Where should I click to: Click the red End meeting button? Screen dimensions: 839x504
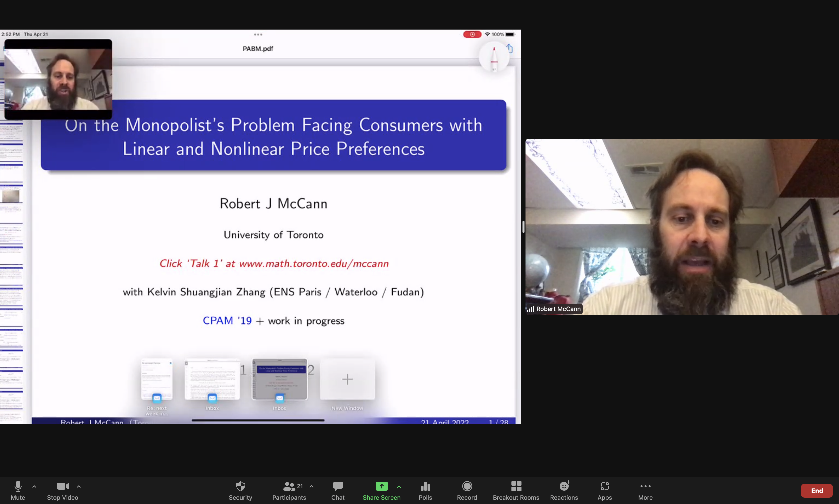[x=817, y=490]
